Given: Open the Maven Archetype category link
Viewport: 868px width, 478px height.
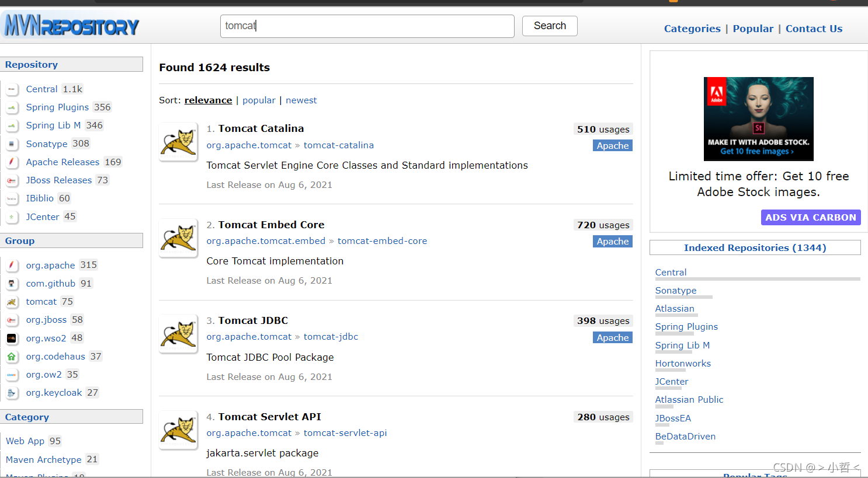Looking at the screenshot, I should tap(44, 460).
